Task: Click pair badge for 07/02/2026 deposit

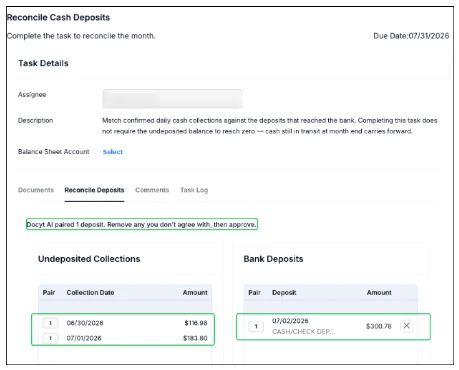Action: 256,326
